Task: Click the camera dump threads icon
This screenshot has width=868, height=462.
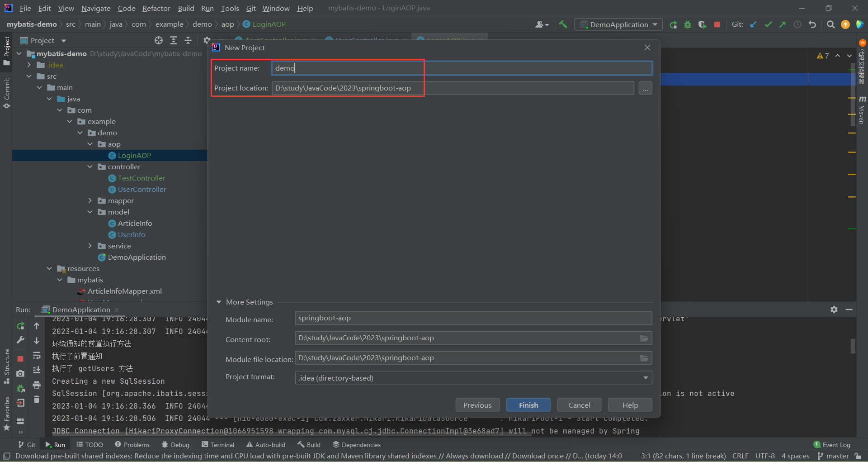Action: [x=20, y=373]
